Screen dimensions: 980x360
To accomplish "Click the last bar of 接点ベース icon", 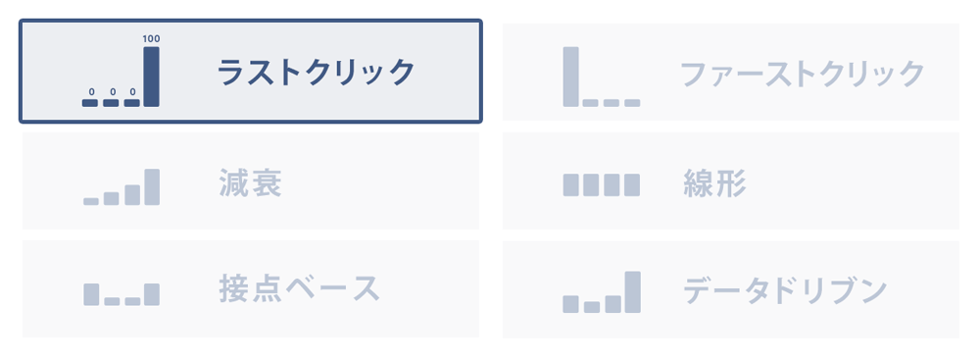I will point(152,294).
